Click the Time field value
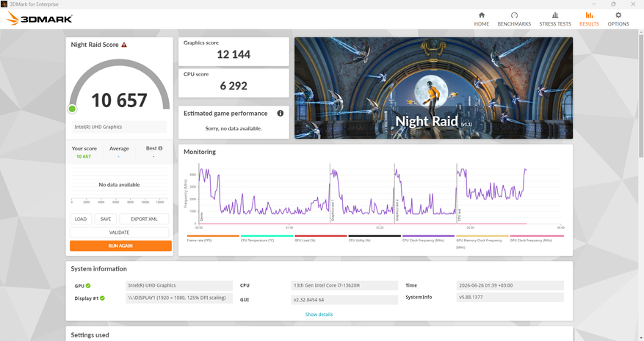 coord(510,285)
